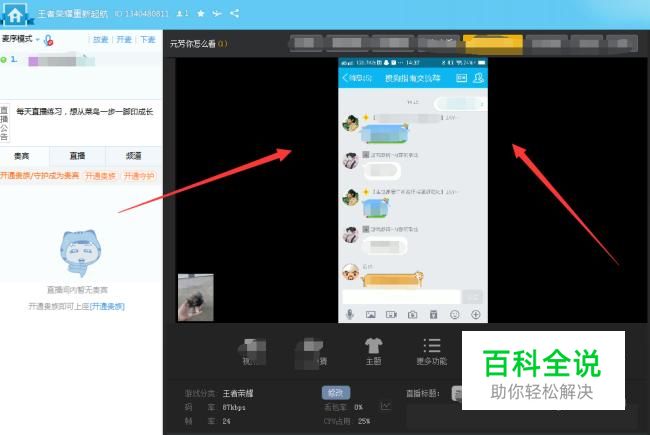Viewport: 650px width, 435px height.
Task: Click the home icon in the title bar
Action: (x=15, y=15)
